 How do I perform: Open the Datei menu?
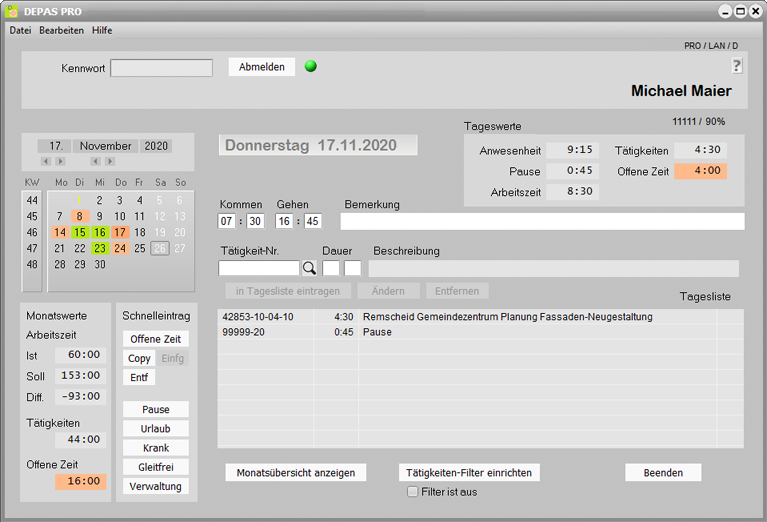20,30
